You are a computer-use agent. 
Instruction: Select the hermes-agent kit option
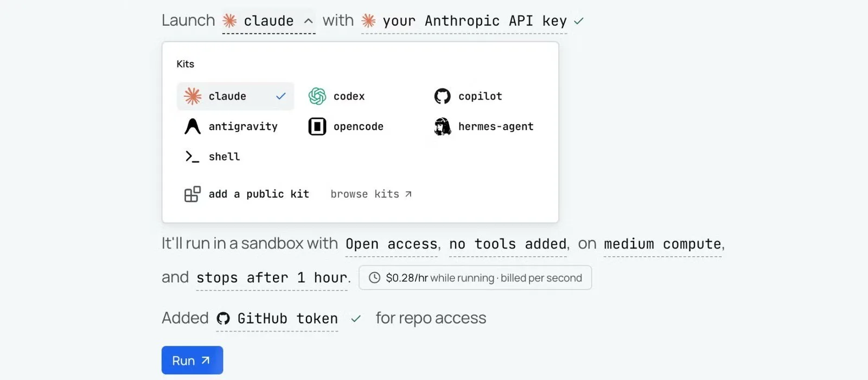click(485, 126)
